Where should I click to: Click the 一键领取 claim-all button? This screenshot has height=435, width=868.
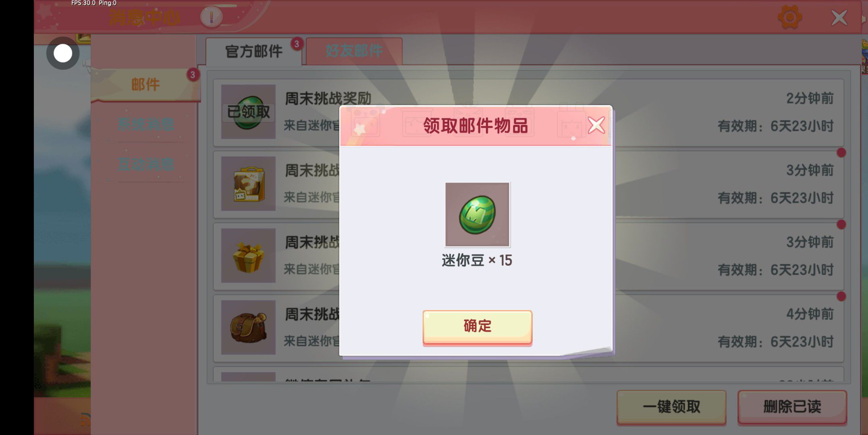tap(671, 407)
